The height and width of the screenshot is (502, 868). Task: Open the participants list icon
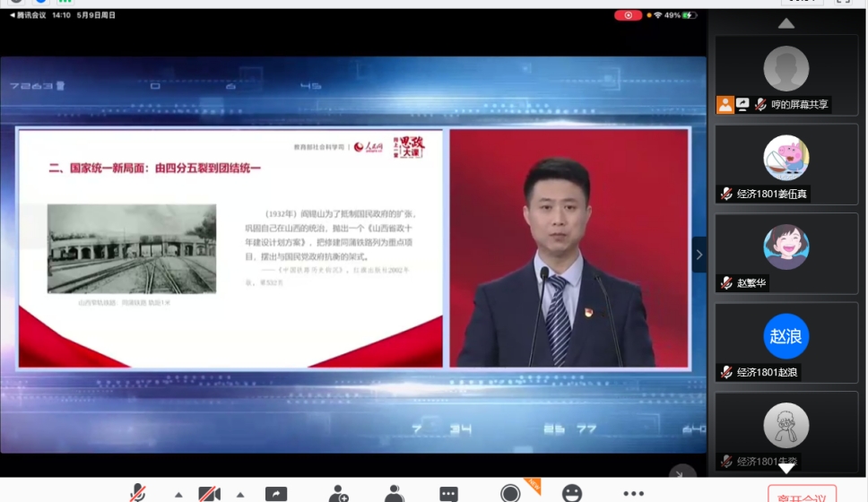coord(394,493)
